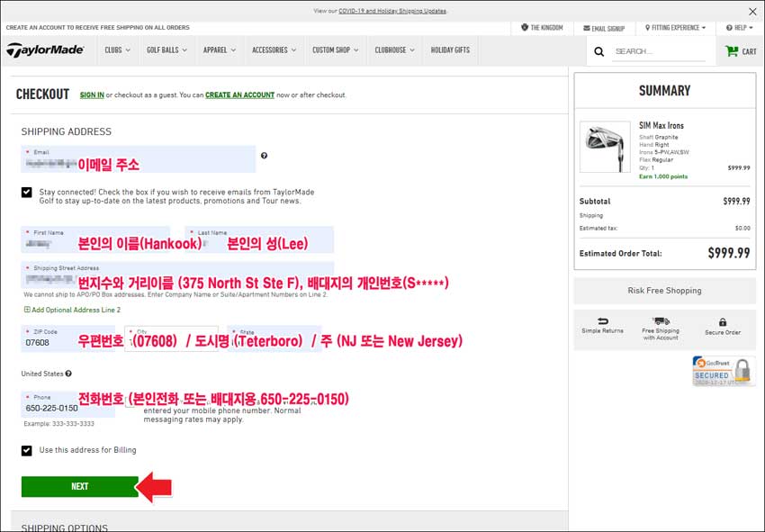Open the green cart icon
The image size is (765, 532).
732,50
